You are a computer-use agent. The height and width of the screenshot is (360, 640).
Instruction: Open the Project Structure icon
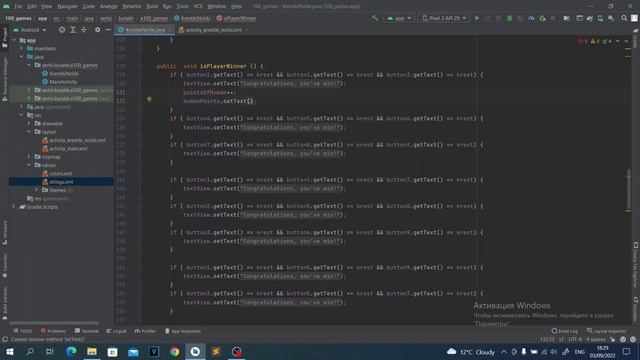click(567, 18)
